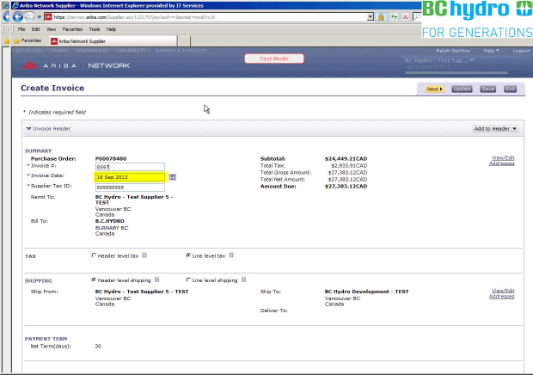
Task: Click the Save button
Action: pyautogui.click(x=488, y=89)
